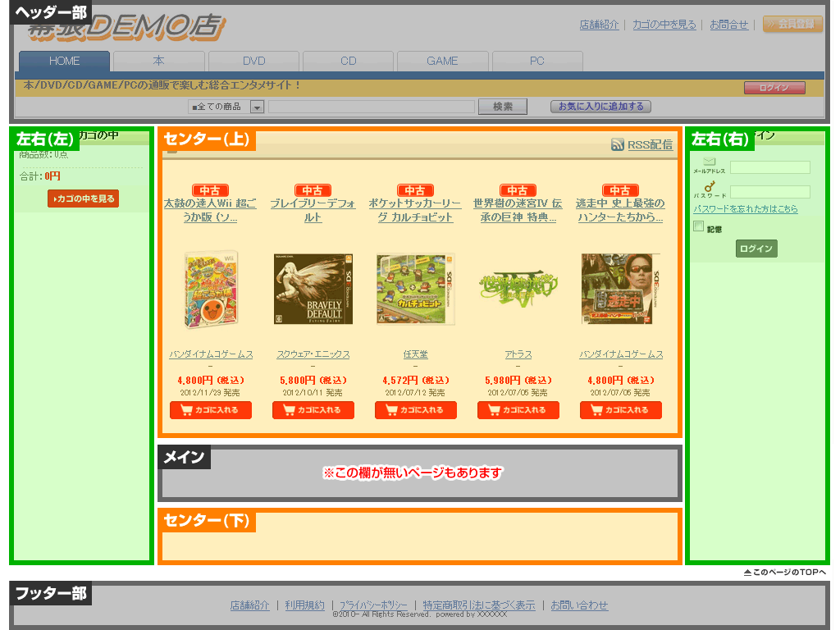
Task: Switch to the GAME tab
Action: click(442, 61)
